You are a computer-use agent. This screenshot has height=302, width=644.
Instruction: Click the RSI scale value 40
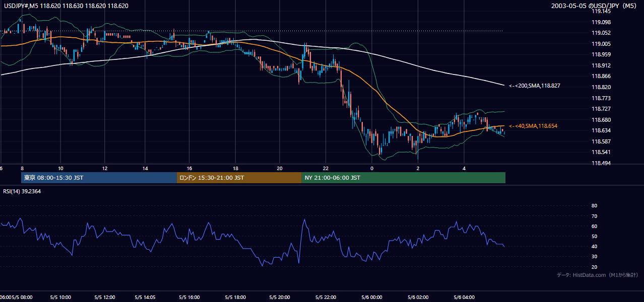point(594,246)
